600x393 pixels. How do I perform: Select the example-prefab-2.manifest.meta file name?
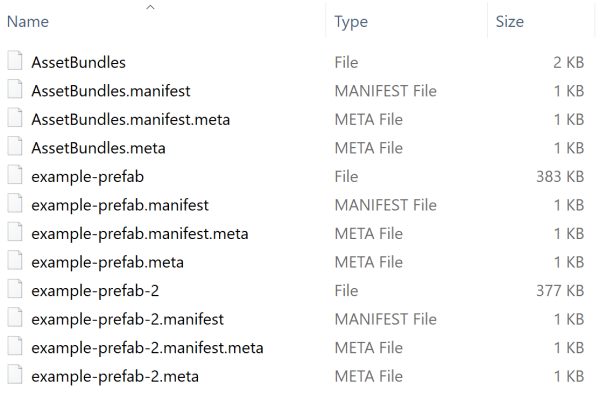[147, 348]
